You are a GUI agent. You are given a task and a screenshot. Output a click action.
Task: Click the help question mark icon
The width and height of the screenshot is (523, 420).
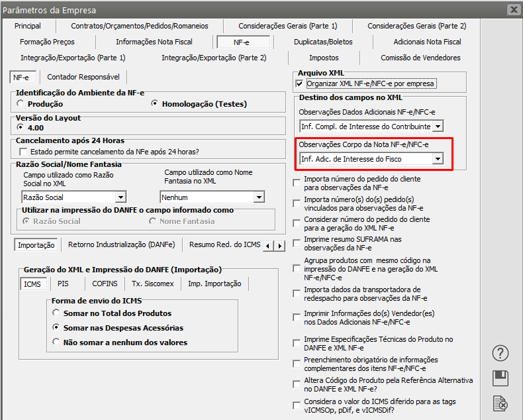click(501, 354)
